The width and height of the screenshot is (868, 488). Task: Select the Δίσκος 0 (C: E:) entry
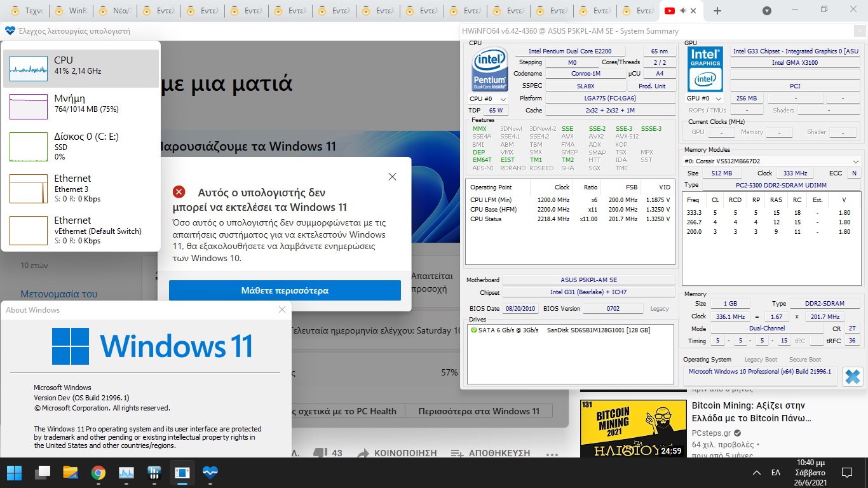pos(81,146)
